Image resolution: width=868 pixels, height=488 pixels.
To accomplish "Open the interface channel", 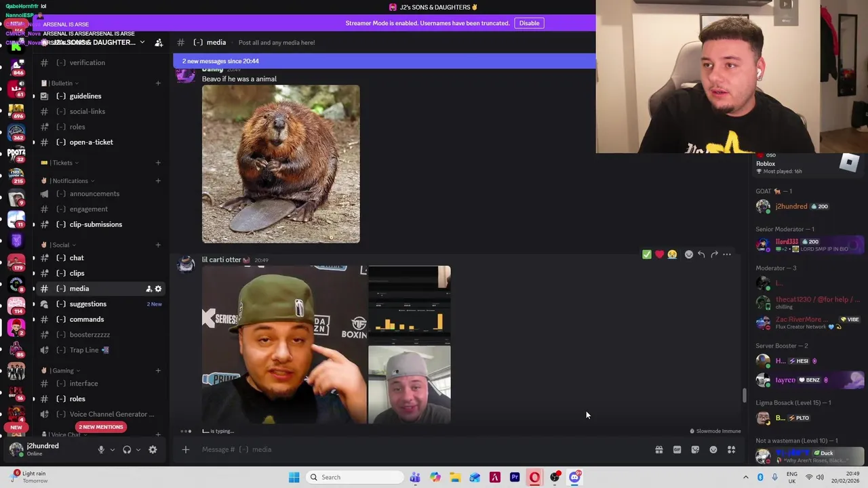I will click(x=100, y=384).
